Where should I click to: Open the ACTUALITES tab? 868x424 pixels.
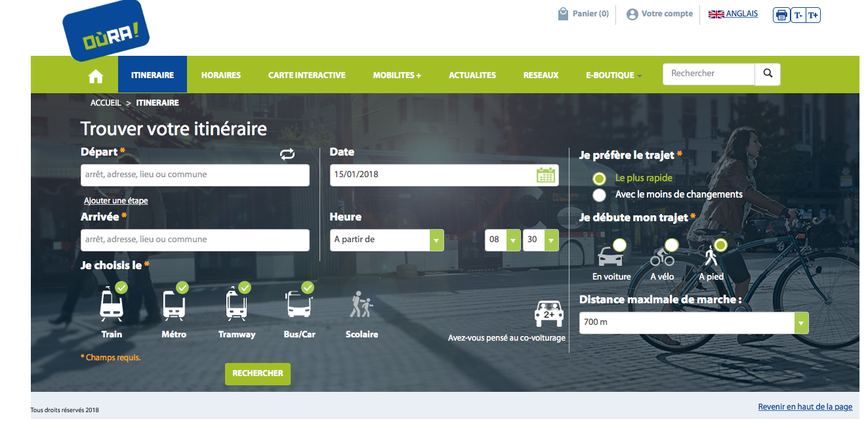point(472,75)
